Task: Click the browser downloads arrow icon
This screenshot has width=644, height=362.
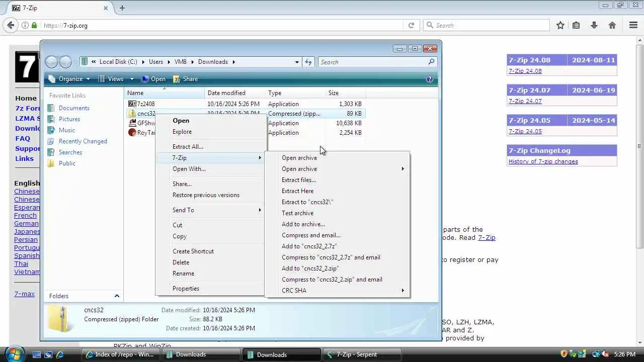Action: 594,25
